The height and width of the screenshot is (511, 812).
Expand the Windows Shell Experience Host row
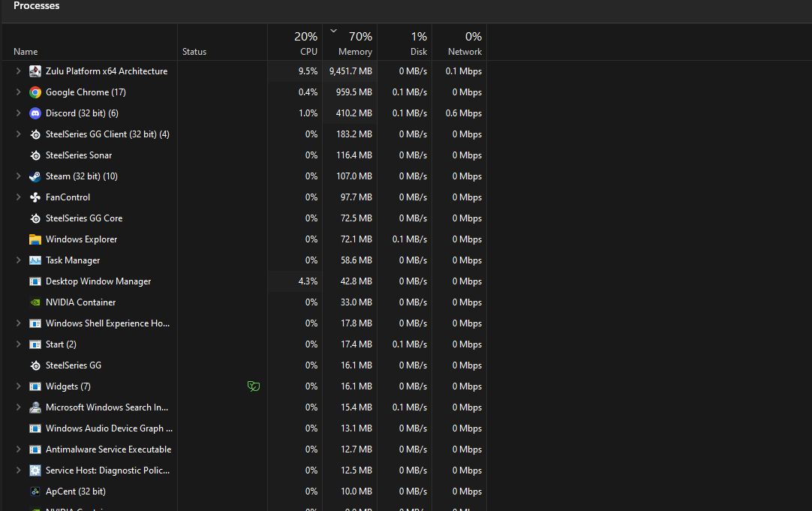18,323
